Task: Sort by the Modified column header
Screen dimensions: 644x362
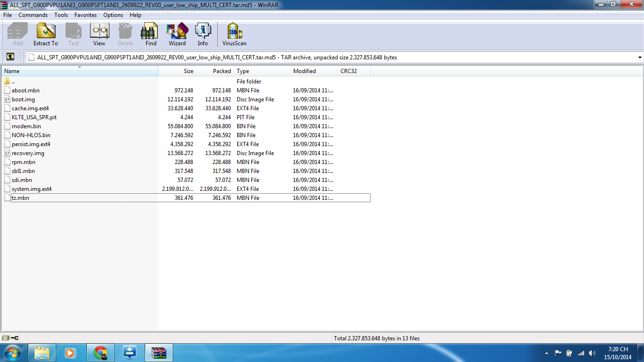Action: (314, 71)
